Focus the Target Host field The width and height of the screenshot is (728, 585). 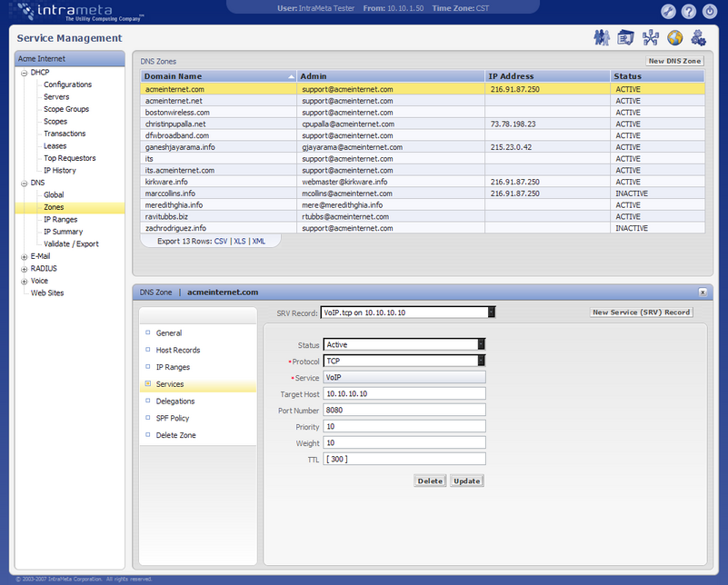(404, 394)
